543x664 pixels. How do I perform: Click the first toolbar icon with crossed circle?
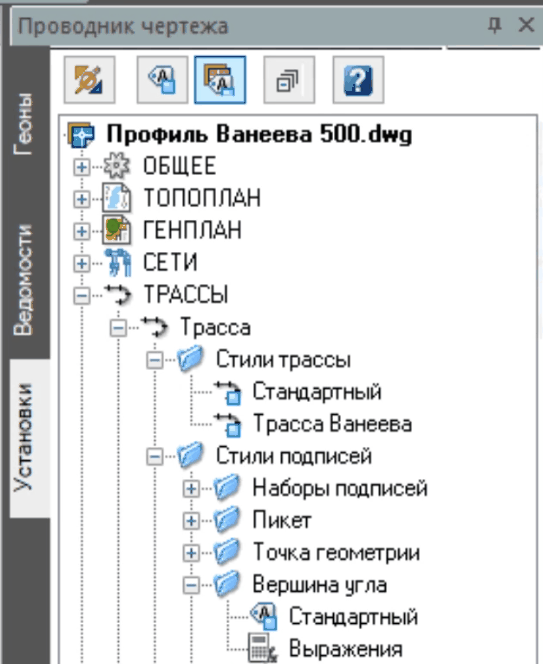coord(89,80)
